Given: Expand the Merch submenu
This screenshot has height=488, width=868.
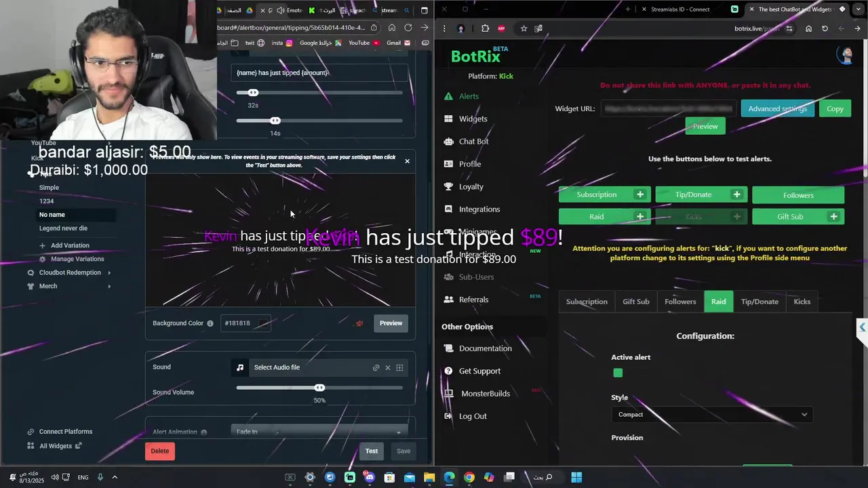Looking at the screenshot, I should pyautogui.click(x=109, y=286).
